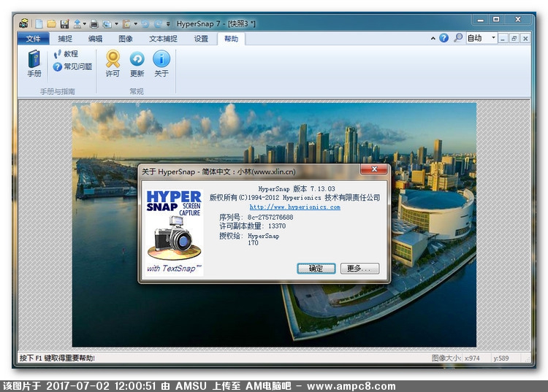This screenshot has height=392, width=548.
Task: Open a file using the folder icon
Action: (x=52, y=24)
